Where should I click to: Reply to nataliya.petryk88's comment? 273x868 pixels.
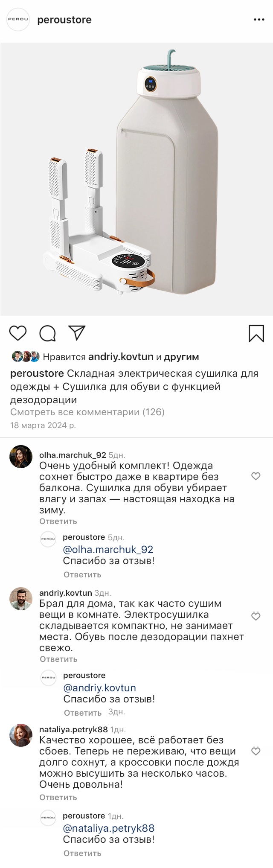58,797
